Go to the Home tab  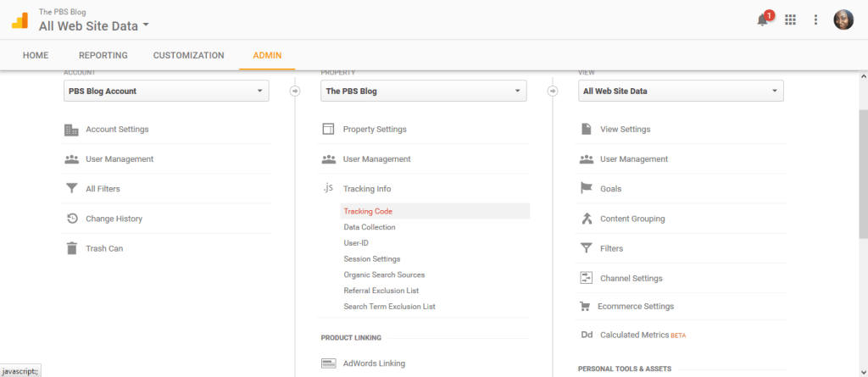[x=36, y=55]
